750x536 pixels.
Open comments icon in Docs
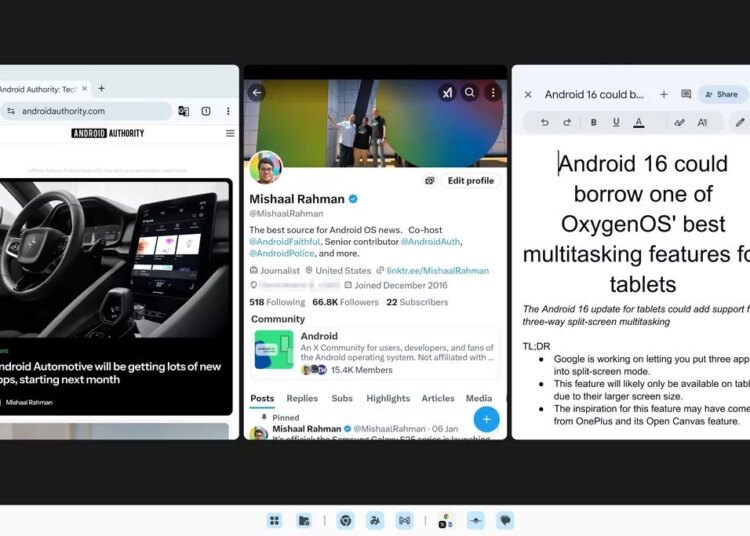pos(686,94)
